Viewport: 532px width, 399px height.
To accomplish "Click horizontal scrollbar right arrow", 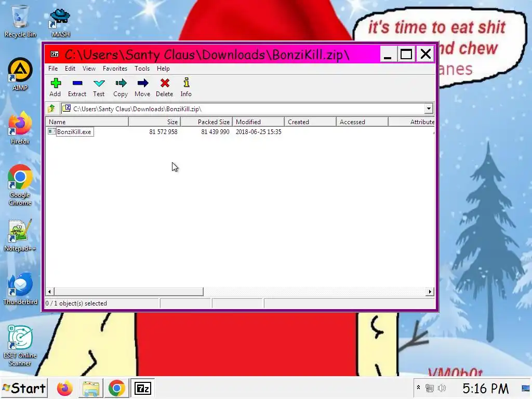I will [430, 291].
